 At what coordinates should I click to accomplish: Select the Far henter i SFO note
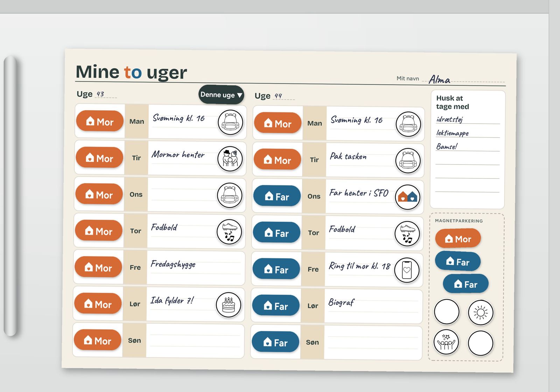359,193
